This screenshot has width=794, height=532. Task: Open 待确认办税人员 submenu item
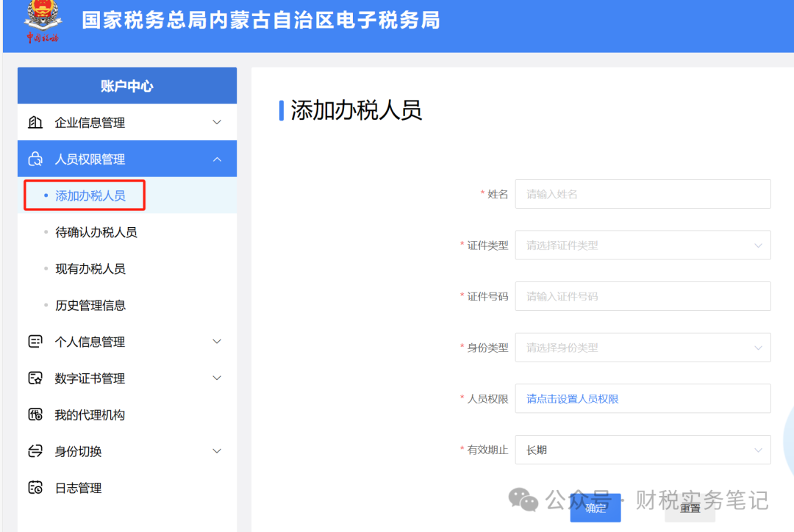click(96, 232)
